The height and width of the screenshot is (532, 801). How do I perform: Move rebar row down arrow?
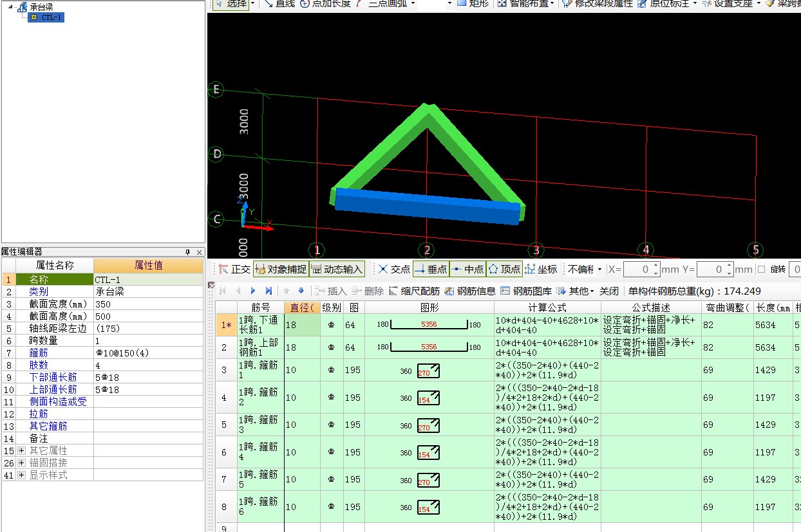(x=301, y=291)
